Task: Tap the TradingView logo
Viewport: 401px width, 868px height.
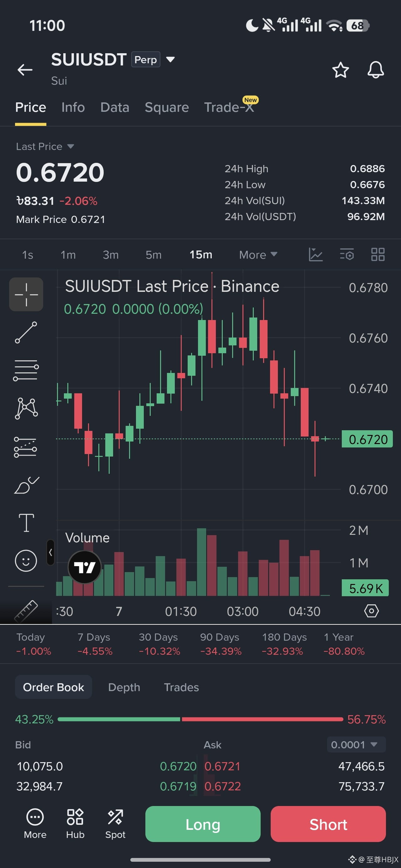Action: tap(85, 567)
